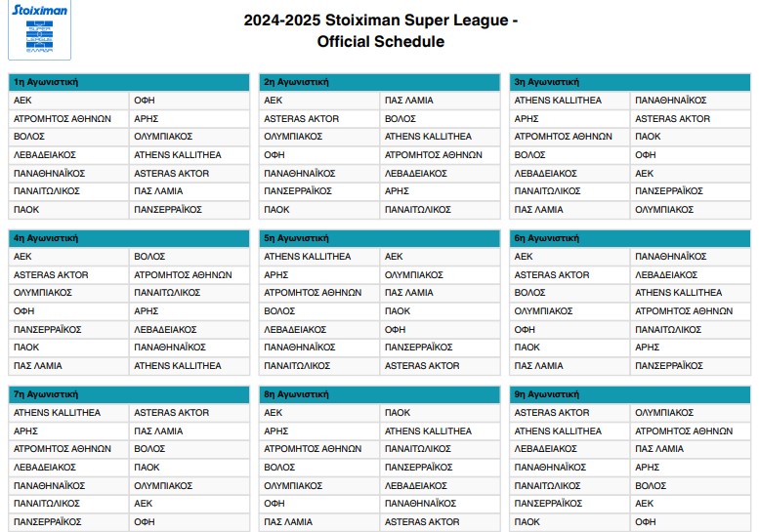Select ΠΑΟΚ home team in matchday 9

pyautogui.click(x=527, y=521)
